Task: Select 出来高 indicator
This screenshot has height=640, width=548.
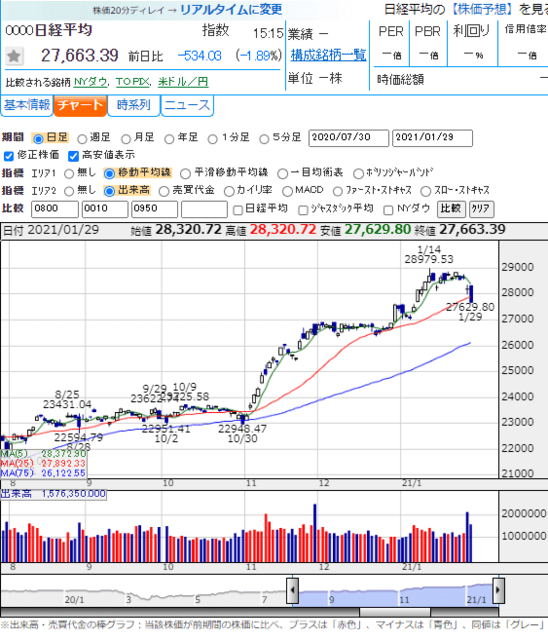Action: 109,191
